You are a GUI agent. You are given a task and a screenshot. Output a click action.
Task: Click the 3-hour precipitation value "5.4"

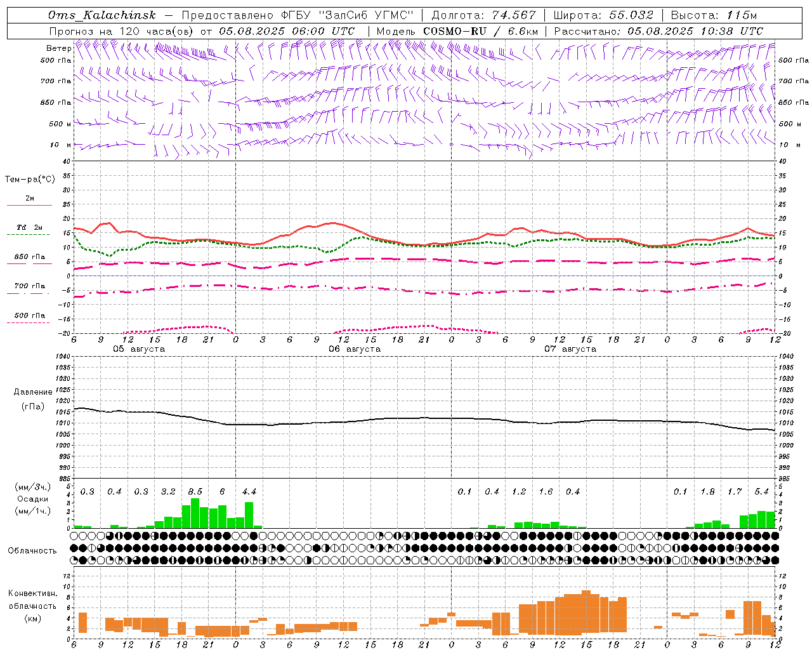[761, 492]
